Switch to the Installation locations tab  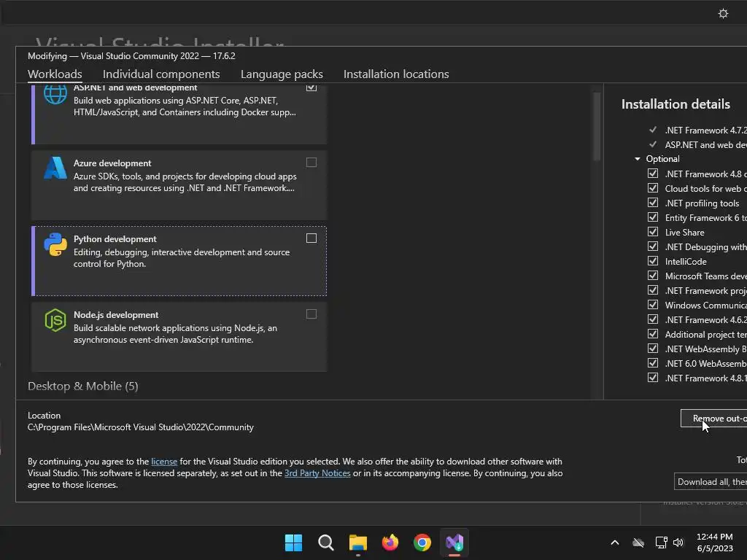[x=396, y=74]
